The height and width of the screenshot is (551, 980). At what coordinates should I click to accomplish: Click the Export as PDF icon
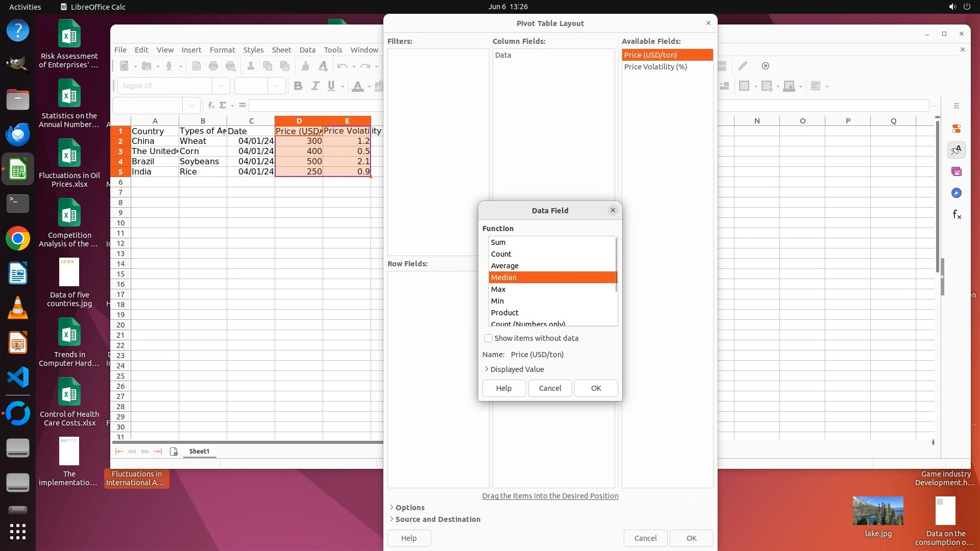click(x=197, y=66)
